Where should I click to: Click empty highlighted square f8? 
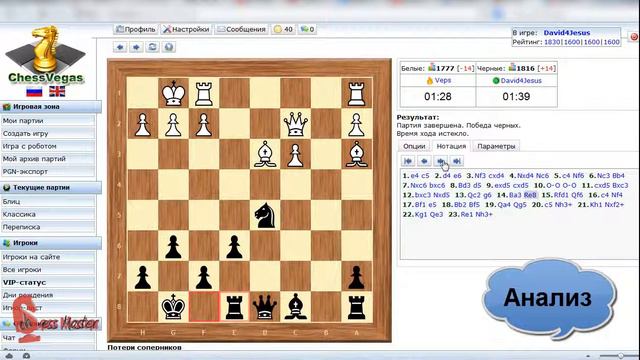(204, 307)
